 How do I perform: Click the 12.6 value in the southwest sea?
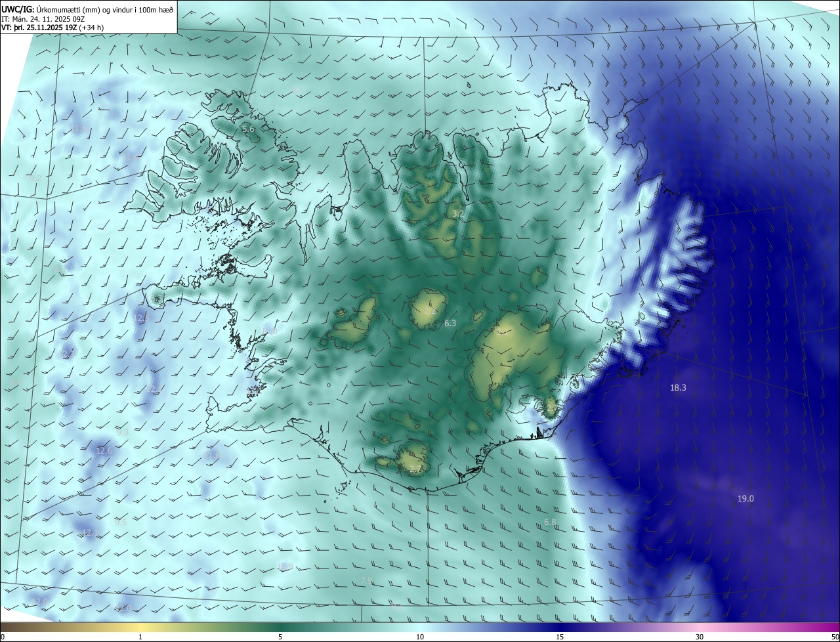tap(104, 450)
